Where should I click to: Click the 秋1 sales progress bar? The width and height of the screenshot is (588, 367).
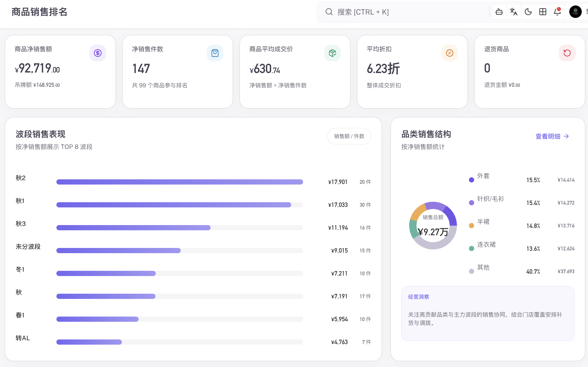[x=180, y=205]
